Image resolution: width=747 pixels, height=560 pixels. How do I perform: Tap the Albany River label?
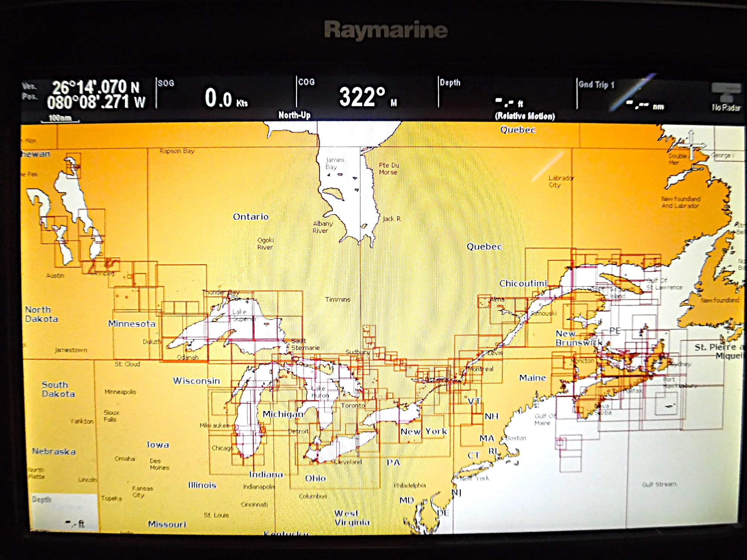323,227
